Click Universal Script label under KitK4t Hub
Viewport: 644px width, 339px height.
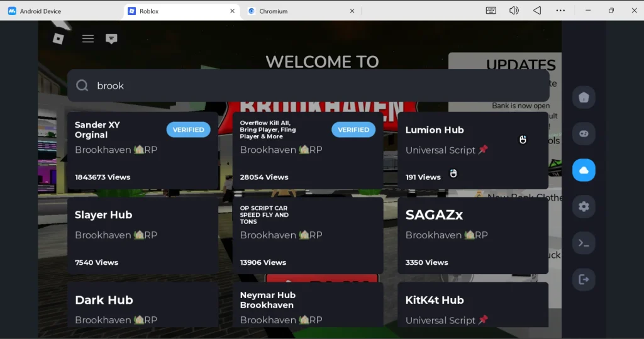click(x=447, y=320)
